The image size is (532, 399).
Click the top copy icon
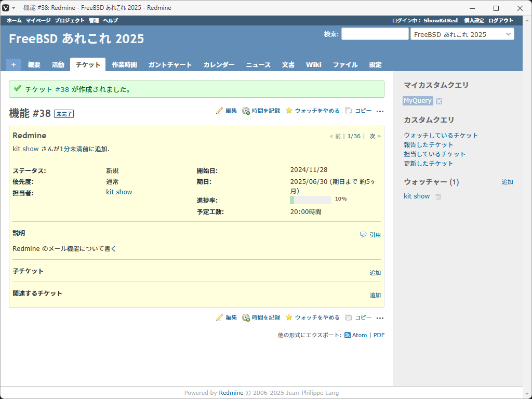(349, 111)
